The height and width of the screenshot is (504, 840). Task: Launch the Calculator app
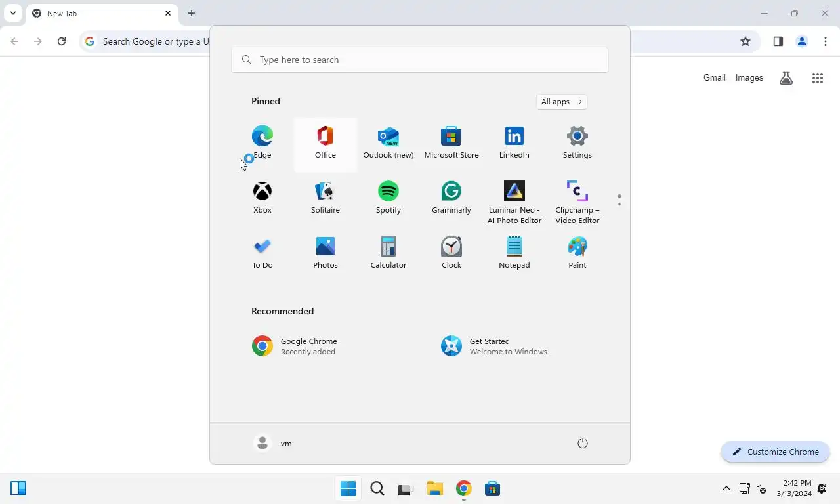388,253
